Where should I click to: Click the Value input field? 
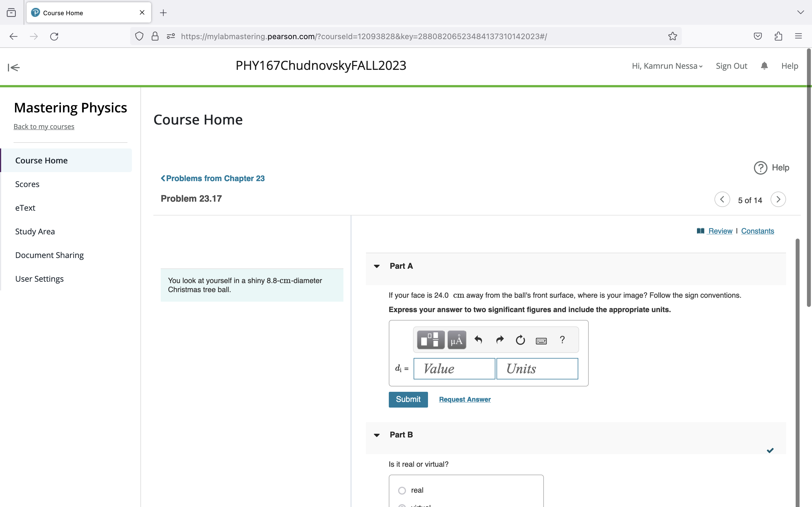tap(454, 368)
